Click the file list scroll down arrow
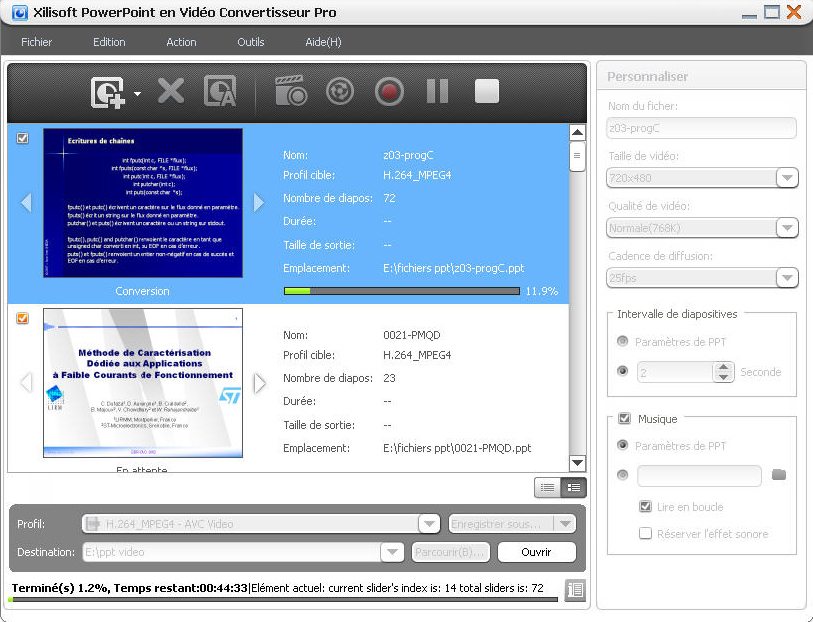The width and height of the screenshot is (813, 622). [x=577, y=462]
